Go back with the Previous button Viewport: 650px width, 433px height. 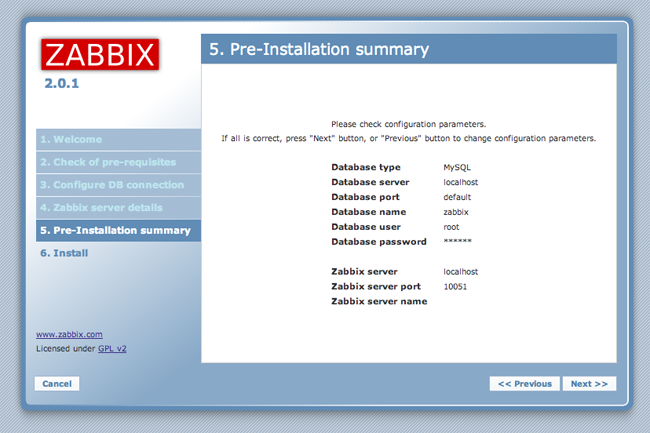(x=524, y=383)
